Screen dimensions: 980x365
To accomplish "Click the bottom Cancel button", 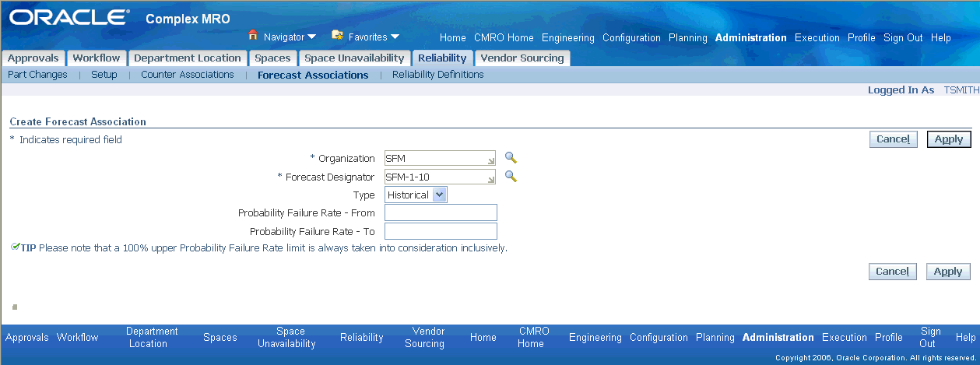I will (x=893, y=272).
